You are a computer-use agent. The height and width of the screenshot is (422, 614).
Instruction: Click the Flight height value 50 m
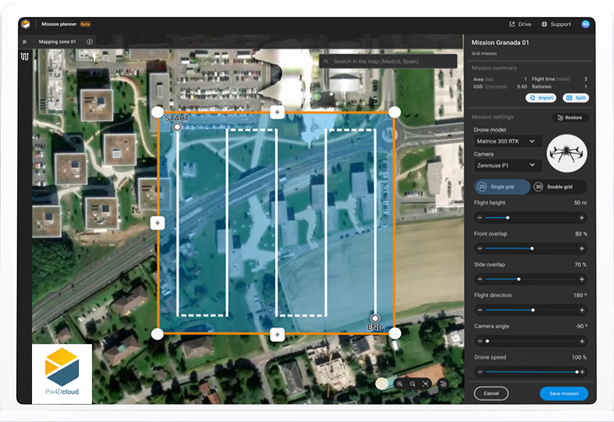[580, 203]
